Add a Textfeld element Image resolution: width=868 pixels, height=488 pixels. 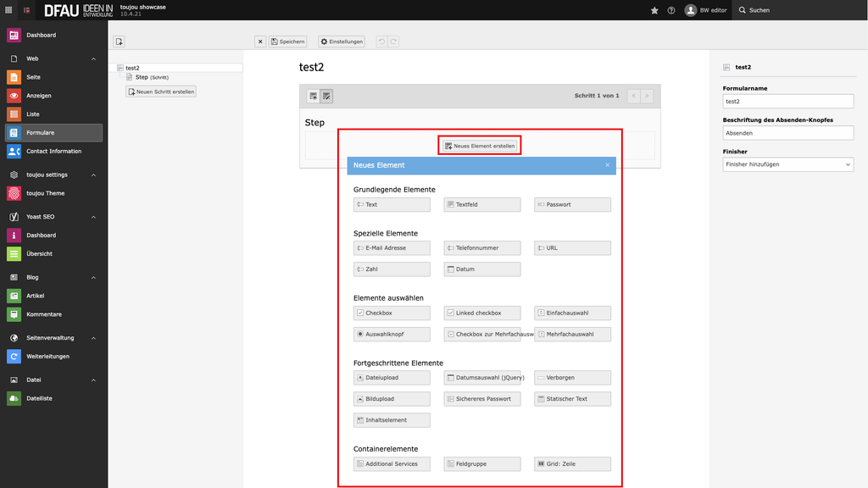click(x=482, y=205)
